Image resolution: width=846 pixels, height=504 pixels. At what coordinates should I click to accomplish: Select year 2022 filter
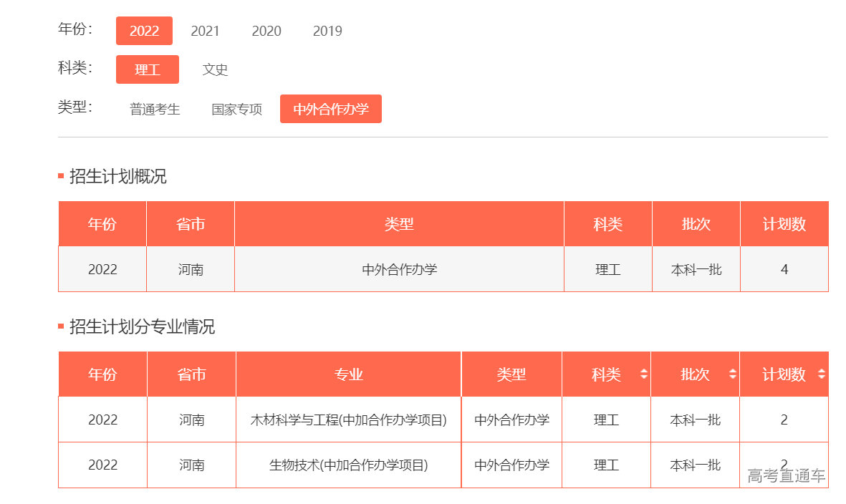pyautogui.click(x=144, y=31)
